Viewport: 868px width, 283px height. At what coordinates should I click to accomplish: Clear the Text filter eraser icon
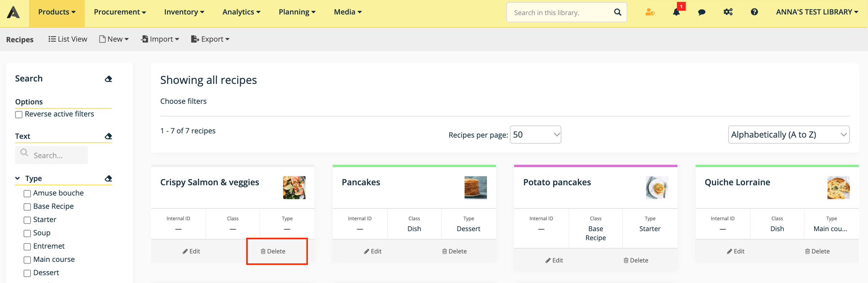tap(108, 136)
